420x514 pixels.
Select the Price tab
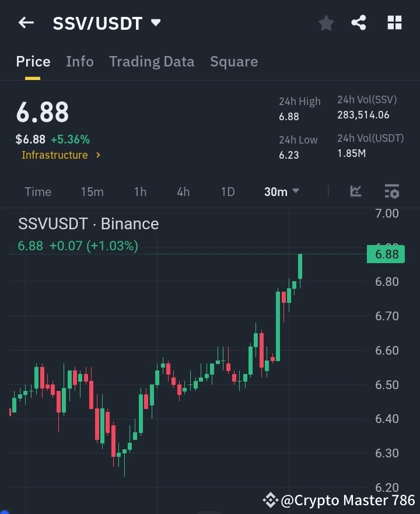tap(33, 61)
